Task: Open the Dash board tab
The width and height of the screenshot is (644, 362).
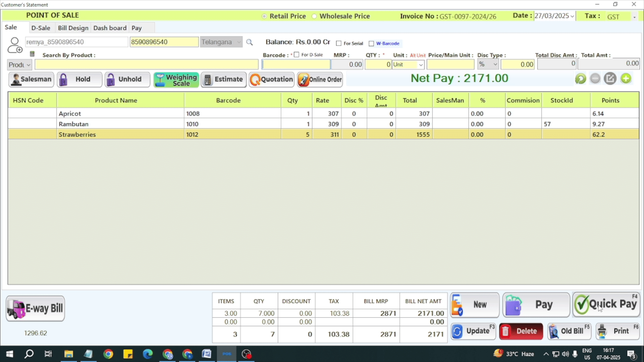Action: [x=110, y=28]
